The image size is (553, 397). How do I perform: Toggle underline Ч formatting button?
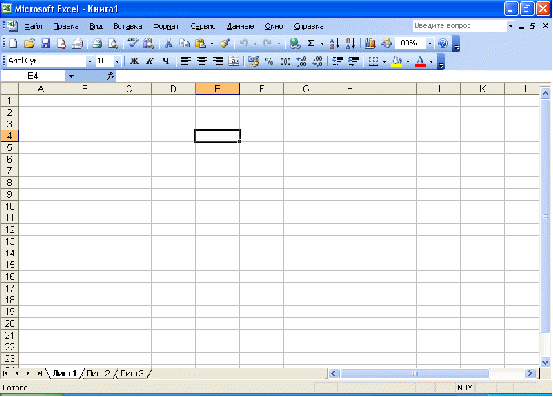coord(165,61)
